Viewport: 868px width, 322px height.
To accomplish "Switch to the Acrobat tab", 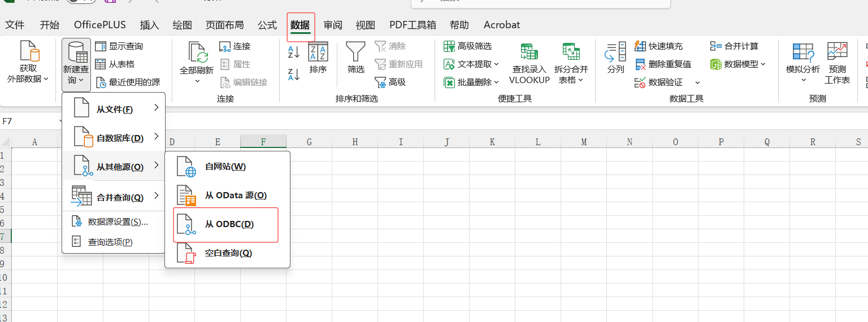I will click(x=502, y=25).
